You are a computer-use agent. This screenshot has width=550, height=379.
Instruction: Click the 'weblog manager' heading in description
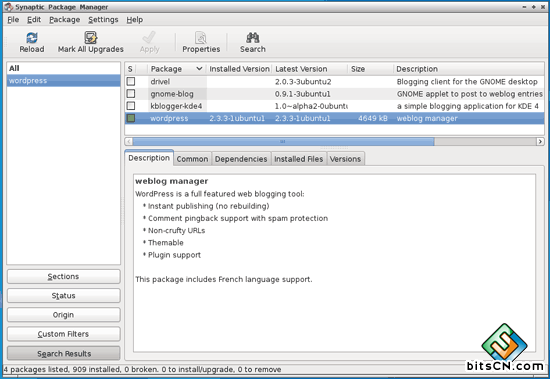(x=172, y=181)
